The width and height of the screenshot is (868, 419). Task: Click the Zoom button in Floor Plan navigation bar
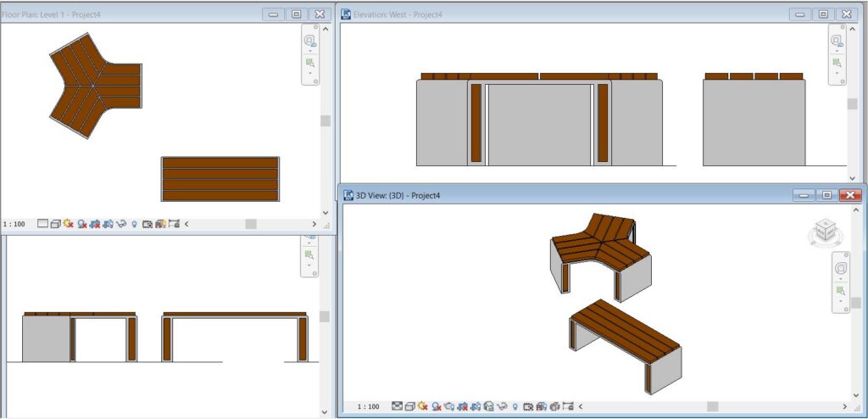[310, 62]
